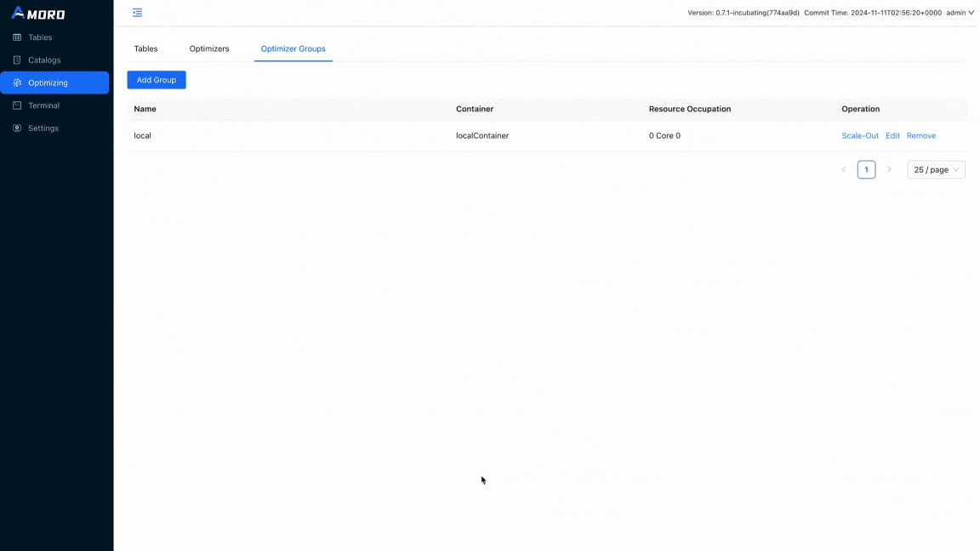Click the Add Group button

tap(157, 80)
